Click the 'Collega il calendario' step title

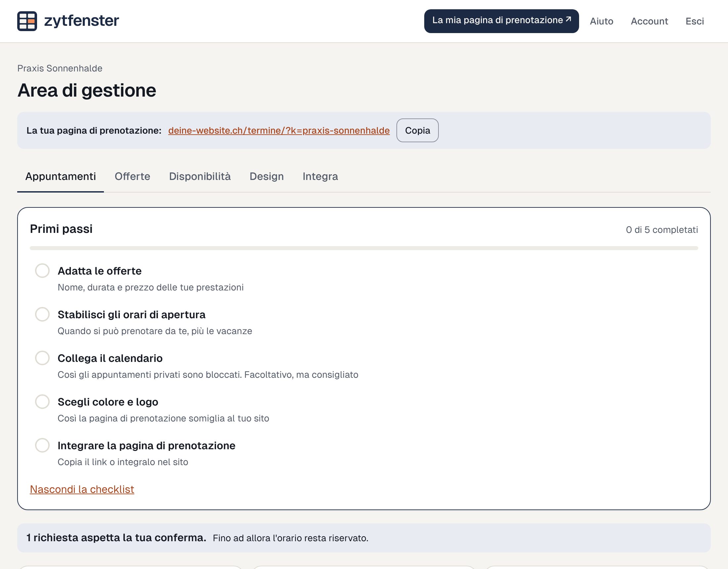tap(110, 358)
